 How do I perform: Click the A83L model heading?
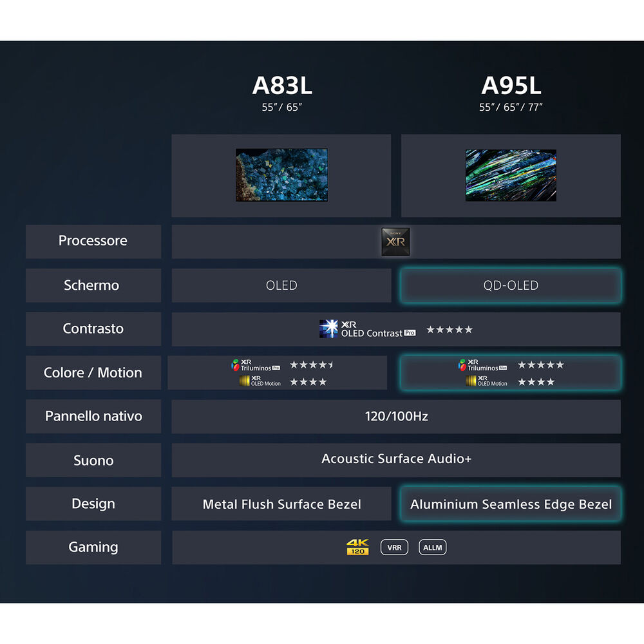point(281,86)
